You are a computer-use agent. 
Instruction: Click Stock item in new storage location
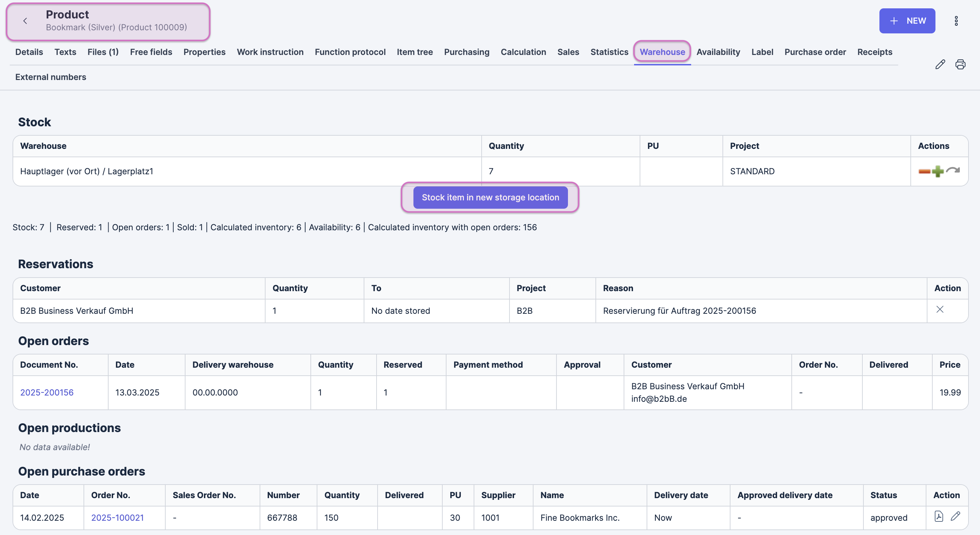point(490,197)
